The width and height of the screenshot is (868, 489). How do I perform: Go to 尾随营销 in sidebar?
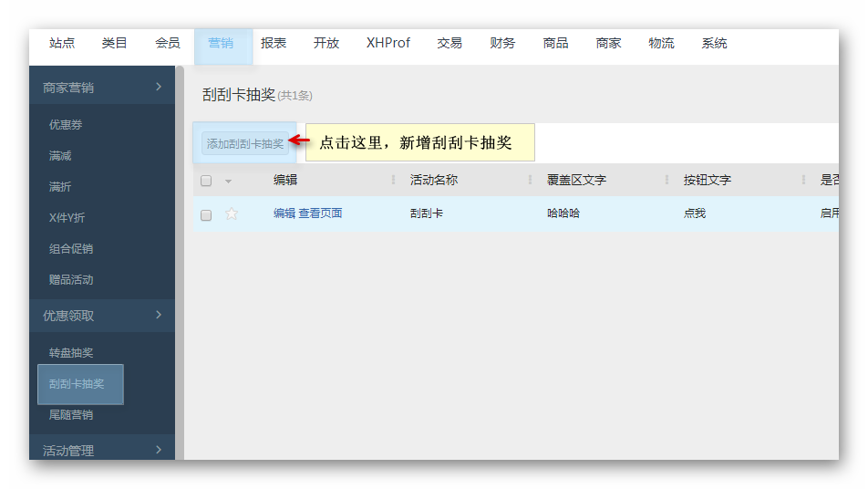pyautogui.click(x=71, y=415)
